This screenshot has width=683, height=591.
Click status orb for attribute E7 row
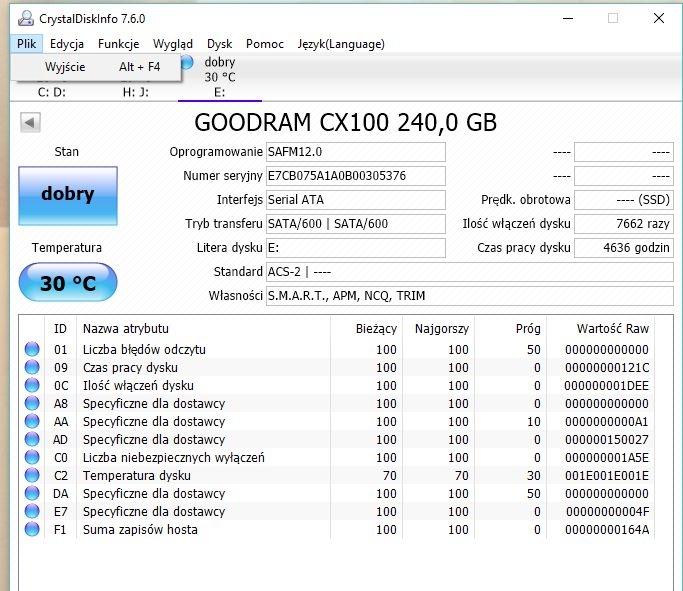(32, 511)
